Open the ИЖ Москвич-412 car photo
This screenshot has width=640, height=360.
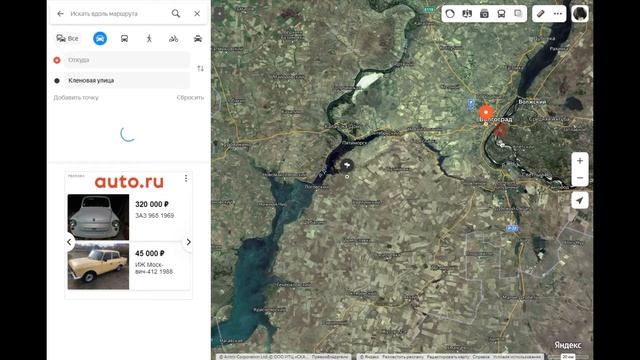tap(98, 266)
